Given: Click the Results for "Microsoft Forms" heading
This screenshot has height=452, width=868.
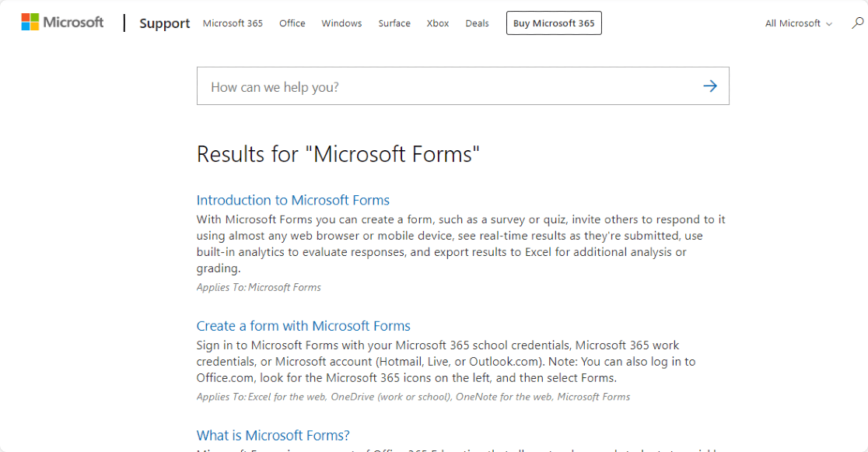Looking at the screenshot, I should tap(338, 154).
